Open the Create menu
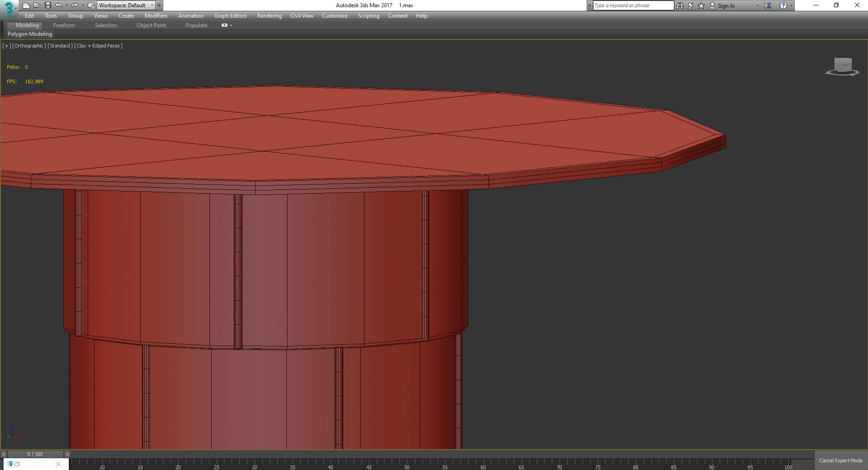The height and width of the screenshot is (470, 868). 126,16
